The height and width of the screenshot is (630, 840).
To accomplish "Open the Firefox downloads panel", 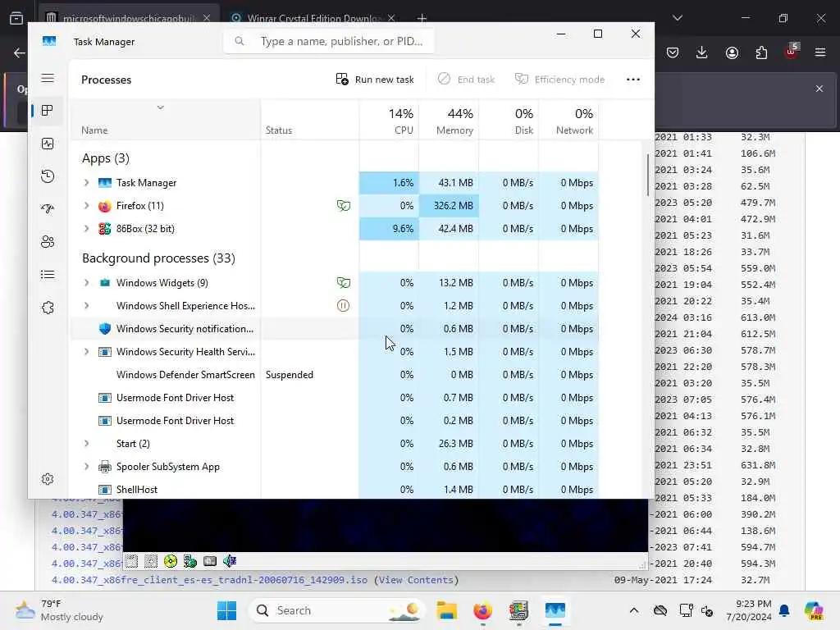I will pyautogui.click(x=702, y=52).
